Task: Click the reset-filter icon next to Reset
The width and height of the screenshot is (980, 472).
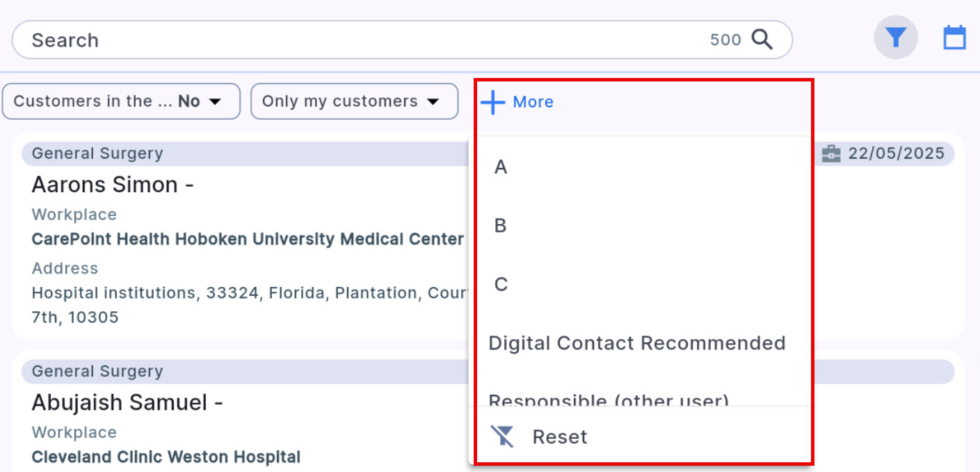Action: [503, 436]
